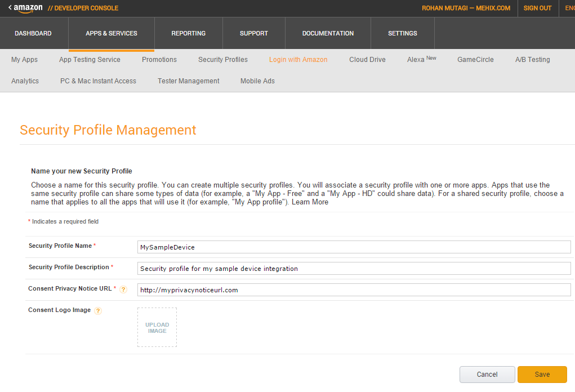Open the Dashboard tab

tap(33, 33)
